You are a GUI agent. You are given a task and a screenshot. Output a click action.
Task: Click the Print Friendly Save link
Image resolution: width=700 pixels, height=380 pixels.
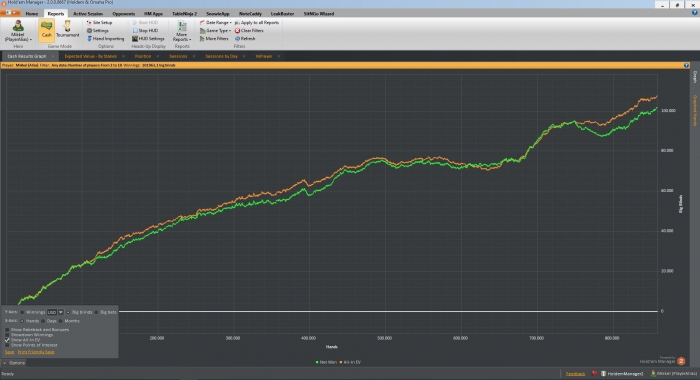click(x=36, y=352)
